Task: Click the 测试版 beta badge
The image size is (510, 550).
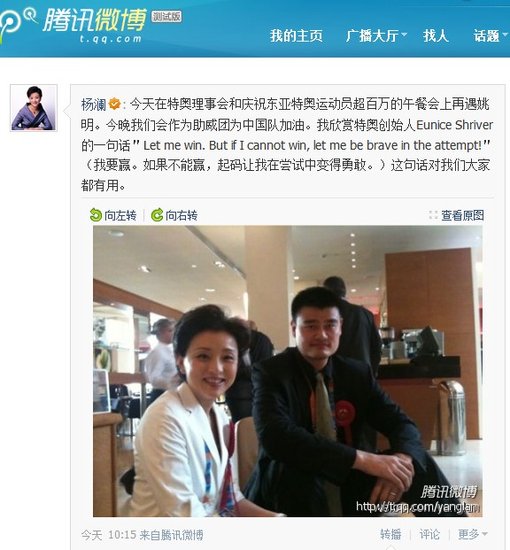Action: coord(166,16)
